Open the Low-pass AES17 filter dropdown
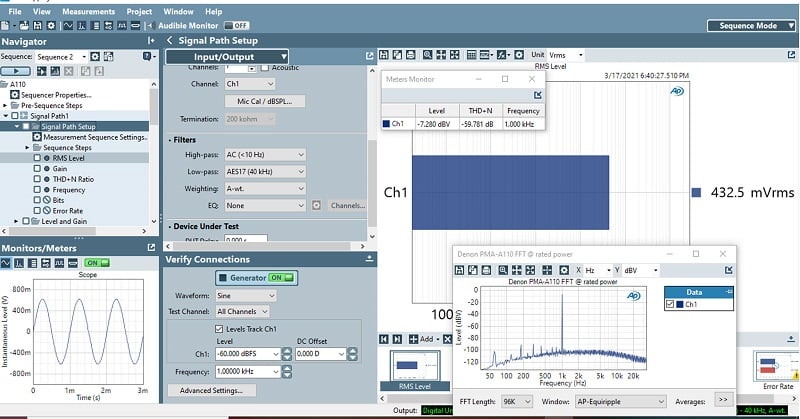Screen dimensions: 800x419 pos(265,172)
